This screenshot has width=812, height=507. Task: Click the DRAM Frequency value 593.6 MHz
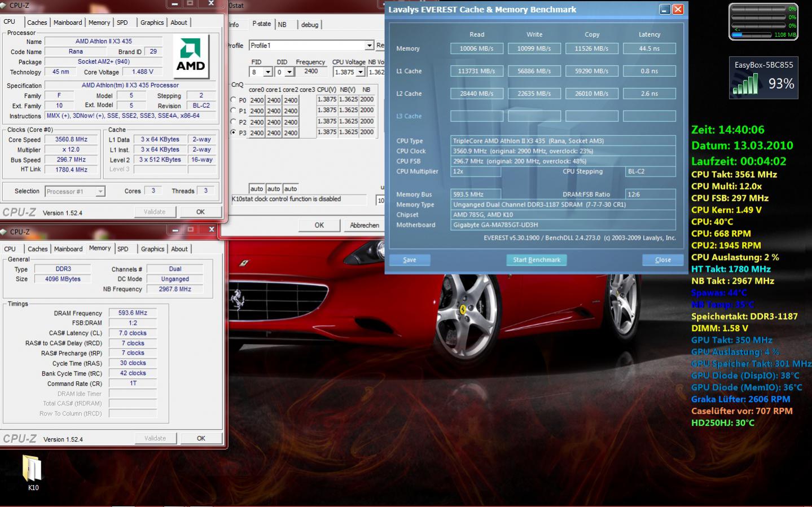point(133,312)
